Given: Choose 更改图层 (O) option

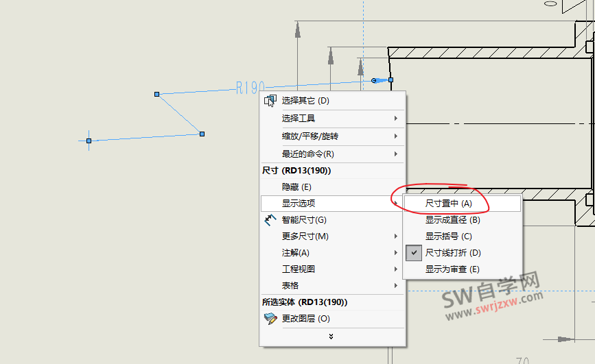Looking at the screenshot, I should [332, 319].
